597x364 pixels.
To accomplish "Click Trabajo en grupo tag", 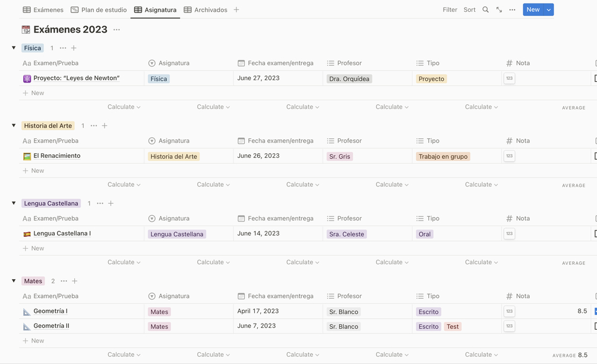I will point(443,157).
